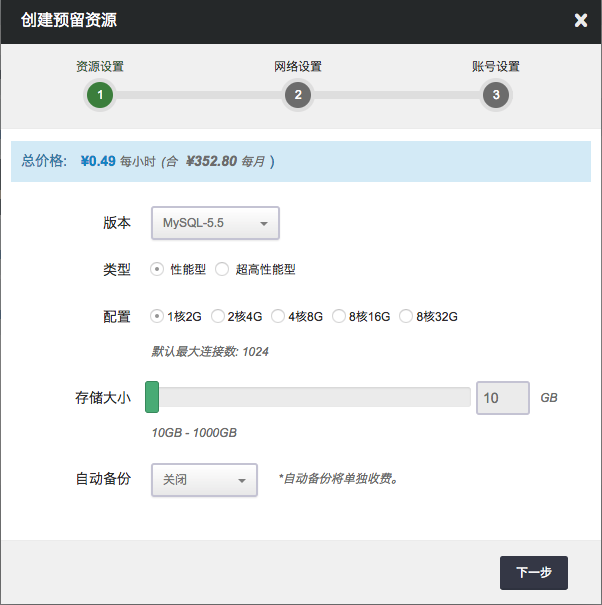Select the 超高性能型 radio option
Screen dimensions: 602x605
coord(222,269)
